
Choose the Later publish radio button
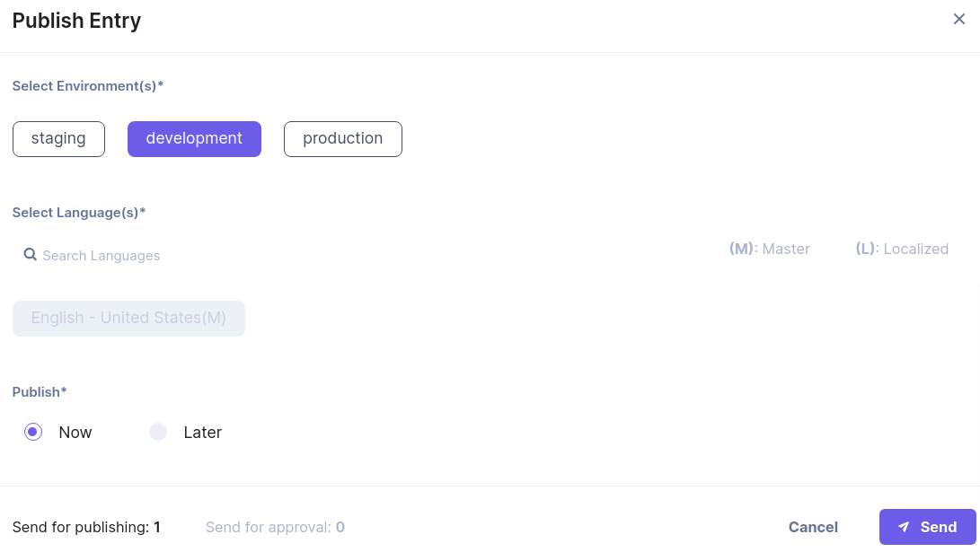click(x=158, y=432)
